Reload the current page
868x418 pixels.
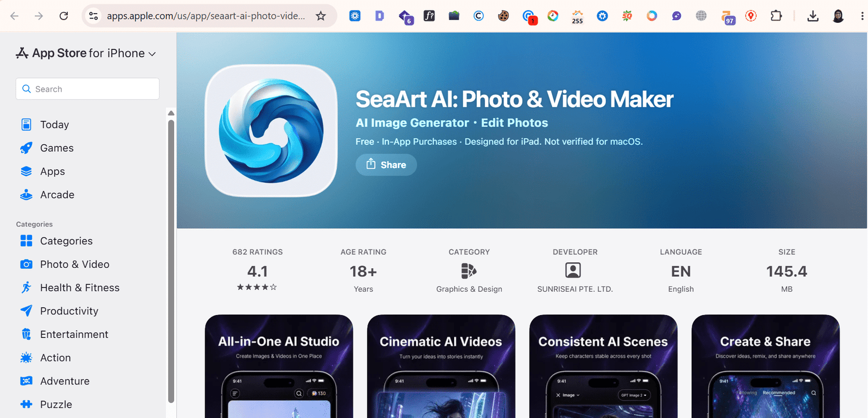(63, 16)
